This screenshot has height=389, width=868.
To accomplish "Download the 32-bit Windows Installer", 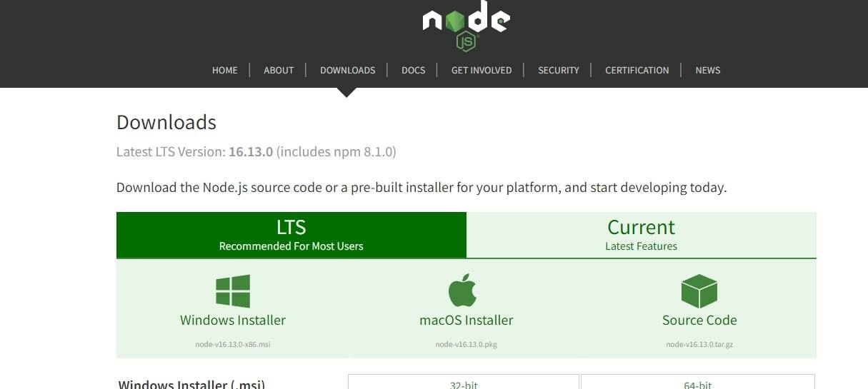I will (x=464, y=382).
